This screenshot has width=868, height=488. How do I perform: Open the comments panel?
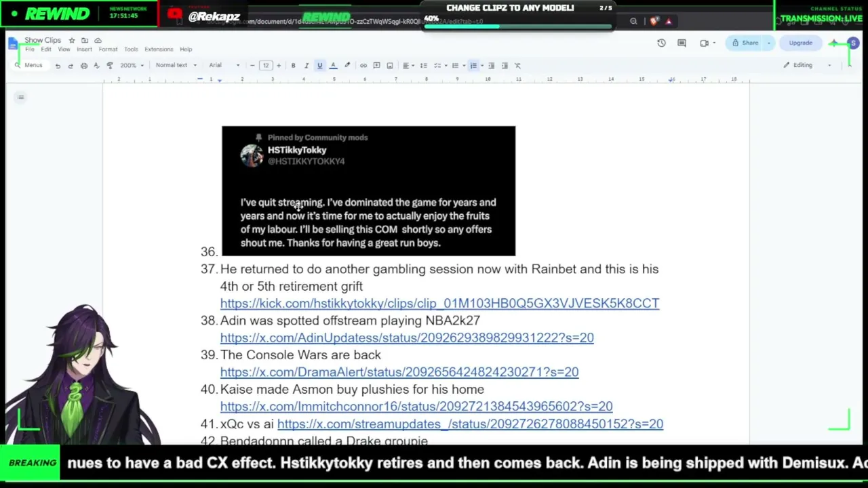point(682,43)
